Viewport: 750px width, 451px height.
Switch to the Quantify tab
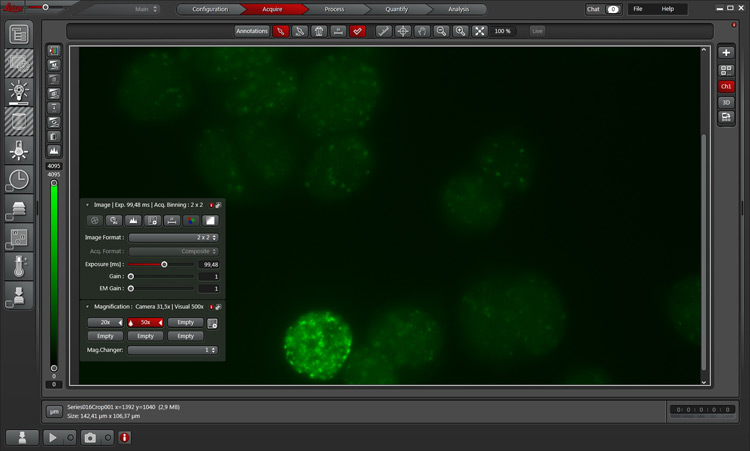pyautogui.click(x=396, y=9)
